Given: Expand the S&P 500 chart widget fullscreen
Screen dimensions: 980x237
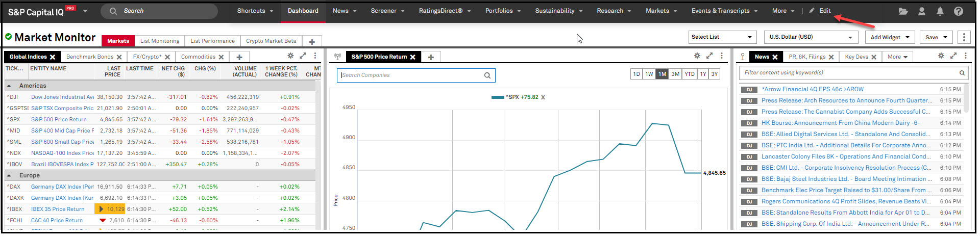Looking at the screenshot, I should pyautogui.click(x=709, y=56).
